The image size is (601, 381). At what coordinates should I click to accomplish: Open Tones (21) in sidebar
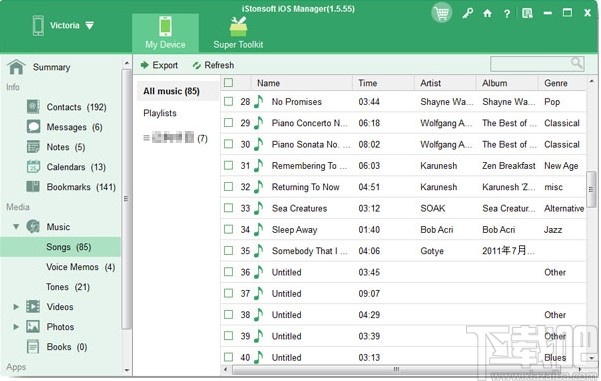[68, 287]
